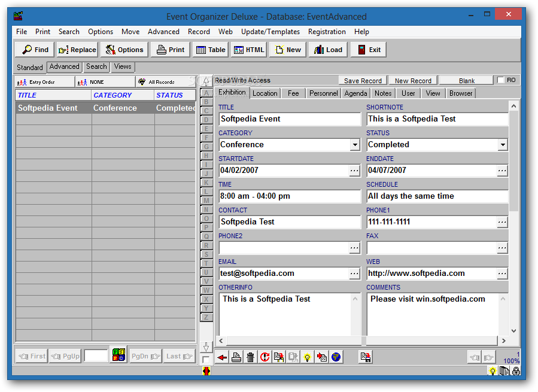Click the Exit toolbar button
The image size is (538, 392).
tap(369, 50)
